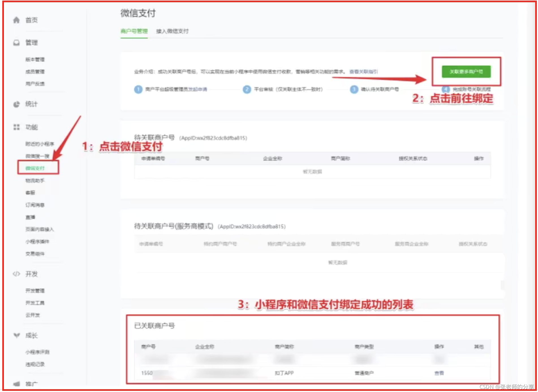This screenshot has height=392, width=538.
Task: Open 云开发 in the sidebar
Action: (33, 315)
